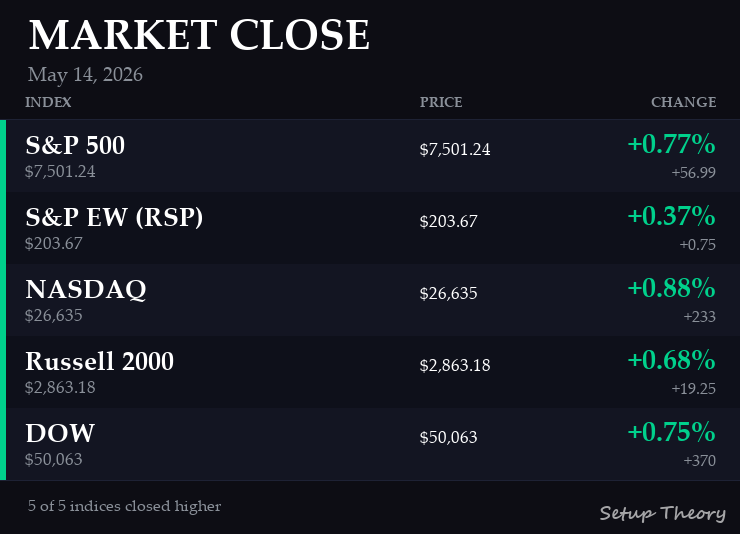Select the S&P 500 index name
The height and width of the screenshot is (534, 740).
click(x=75, y=145)
